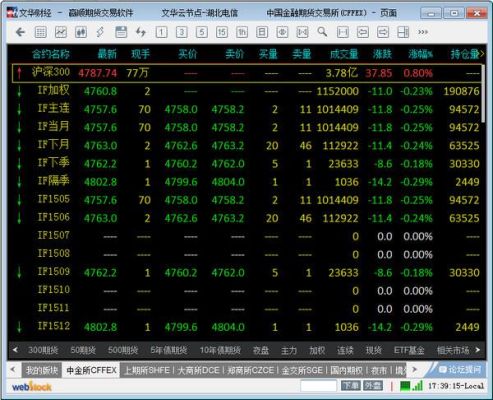The width and height of the screenshot is (493, 400).
Task: Select the 300期货 category tab
Action: pyautogui.click(x=43, y=350)
